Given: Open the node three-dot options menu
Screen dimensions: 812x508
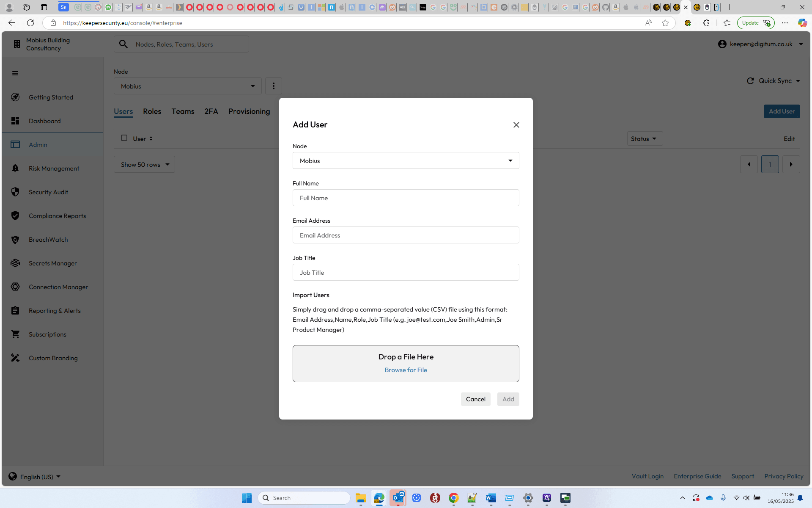Looking at the screenshot, I should 274,86.
